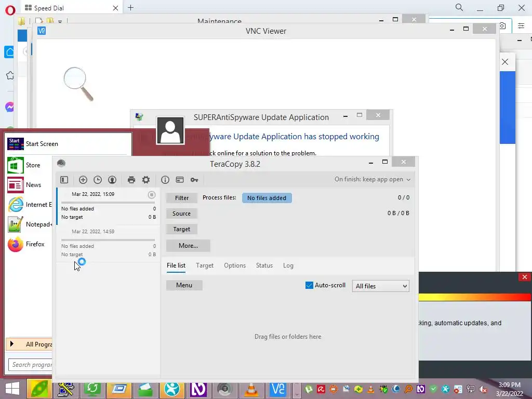Open TeraCopy settings gear icon
The image size is (532, 399).
tap(146, 180)
